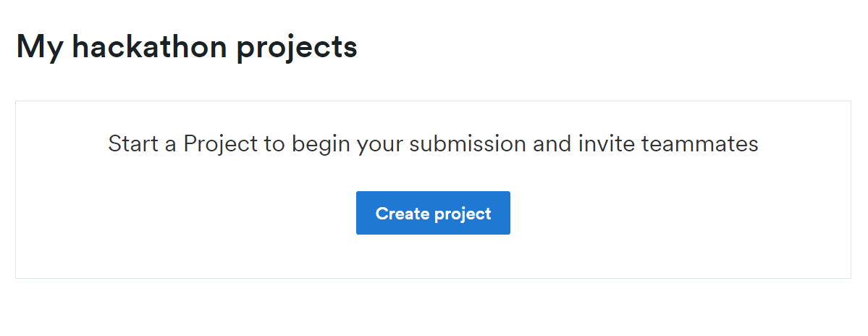Click empty card area below Create project

[x=433, y=256]
